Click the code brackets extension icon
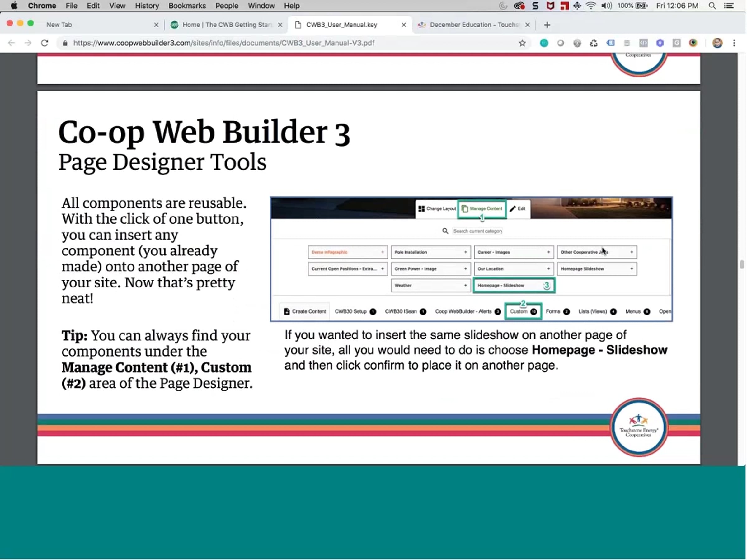747x560 pixels. coord(643,43)
